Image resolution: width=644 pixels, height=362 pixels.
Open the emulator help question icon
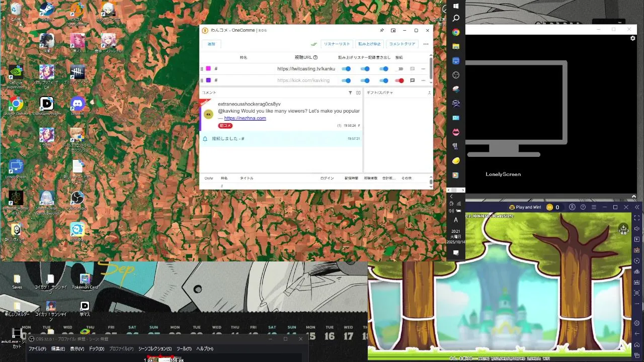tap(583, 207)
